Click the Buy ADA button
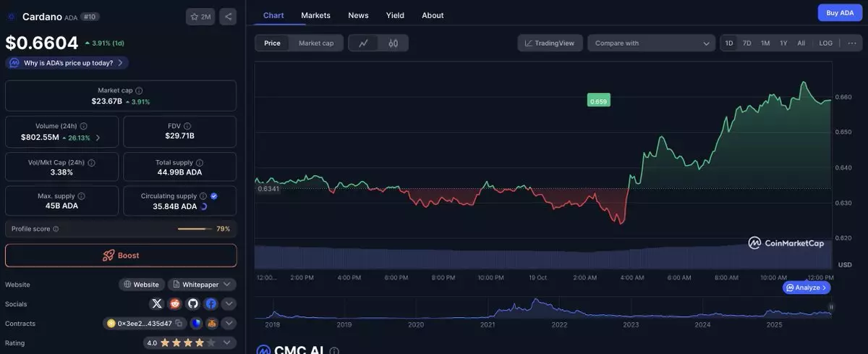The width and height of the screenshot is (868, 354). [840, 12]
